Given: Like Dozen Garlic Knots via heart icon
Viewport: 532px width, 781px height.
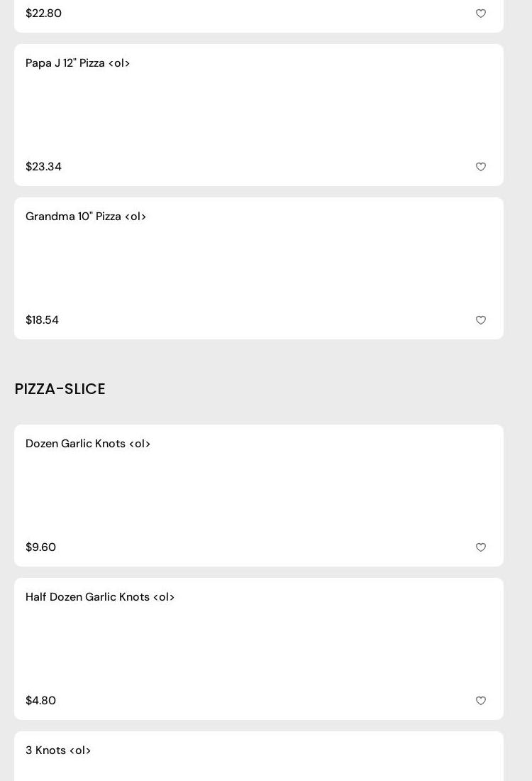Looking at the screenshot, I should (x=481, y=547).
